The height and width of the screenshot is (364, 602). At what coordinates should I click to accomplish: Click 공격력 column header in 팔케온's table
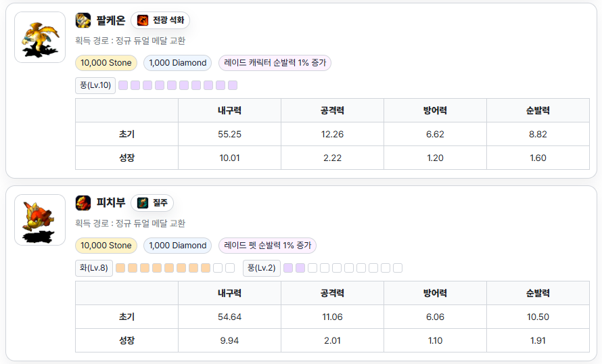(332, 111)
